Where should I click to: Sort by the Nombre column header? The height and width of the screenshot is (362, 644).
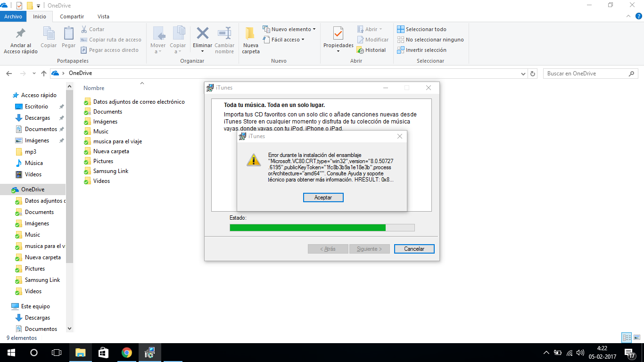(94, 88)
